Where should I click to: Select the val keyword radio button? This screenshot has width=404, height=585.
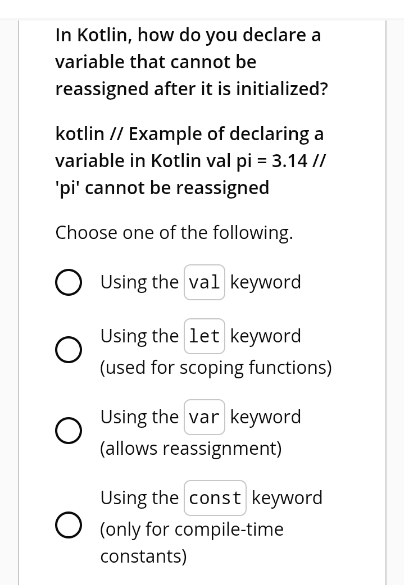pos(69,282)
